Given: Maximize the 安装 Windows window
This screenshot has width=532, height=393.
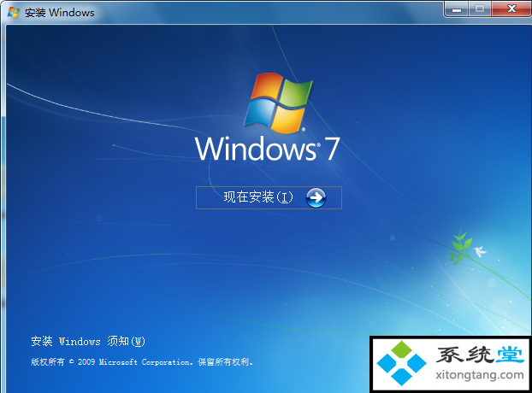Looking at the screenshot, I should (x=480, y=9).
